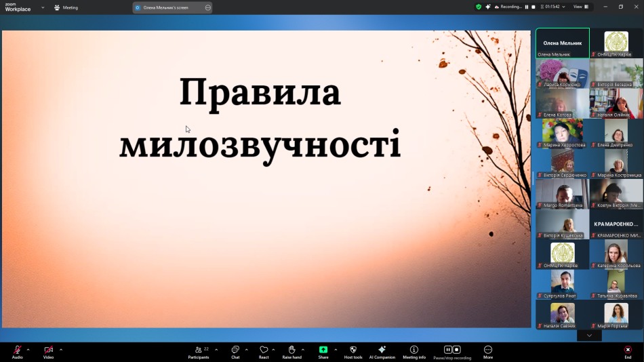Start video with the Video camera icon
The height and width of the screenshot is (362, 644).
(x=48, y=350)
